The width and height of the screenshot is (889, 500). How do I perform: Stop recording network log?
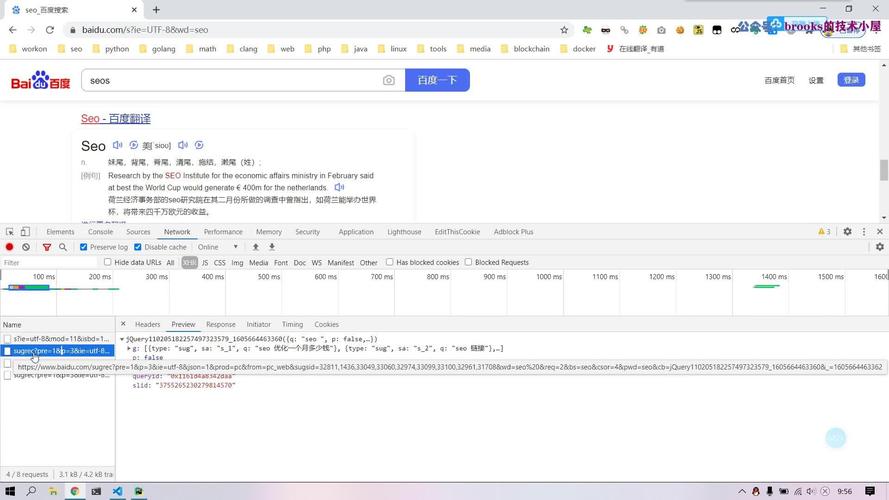coord(10,247)
